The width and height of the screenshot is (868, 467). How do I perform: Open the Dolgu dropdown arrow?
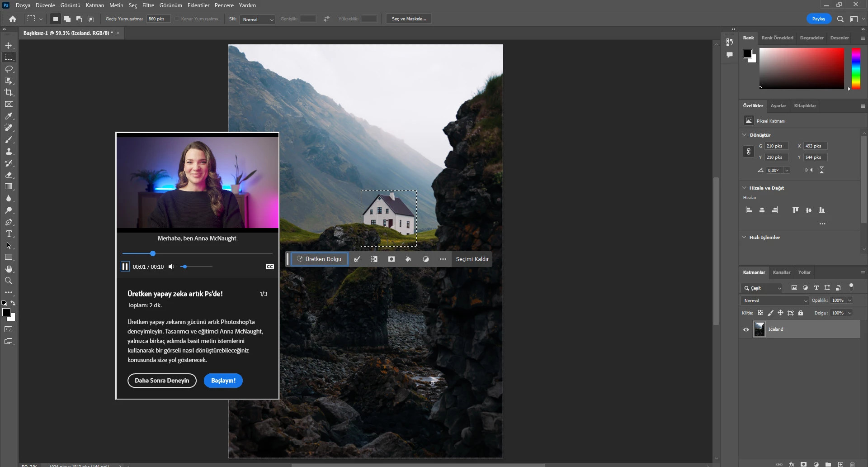(x=849, y=313)
